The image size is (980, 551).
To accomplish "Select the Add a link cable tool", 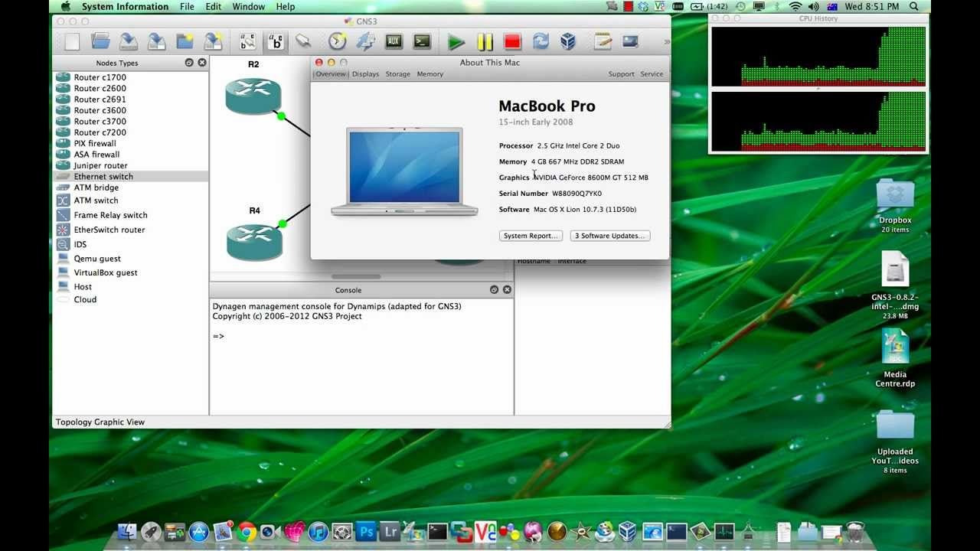I will [x=303, y=42].
